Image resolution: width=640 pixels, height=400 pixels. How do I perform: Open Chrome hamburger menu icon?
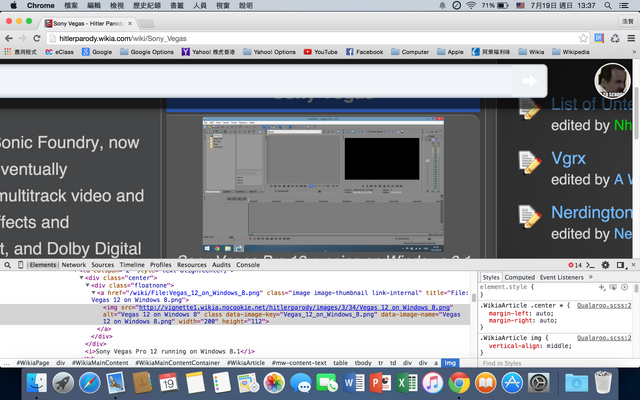(x=631, y=38)
